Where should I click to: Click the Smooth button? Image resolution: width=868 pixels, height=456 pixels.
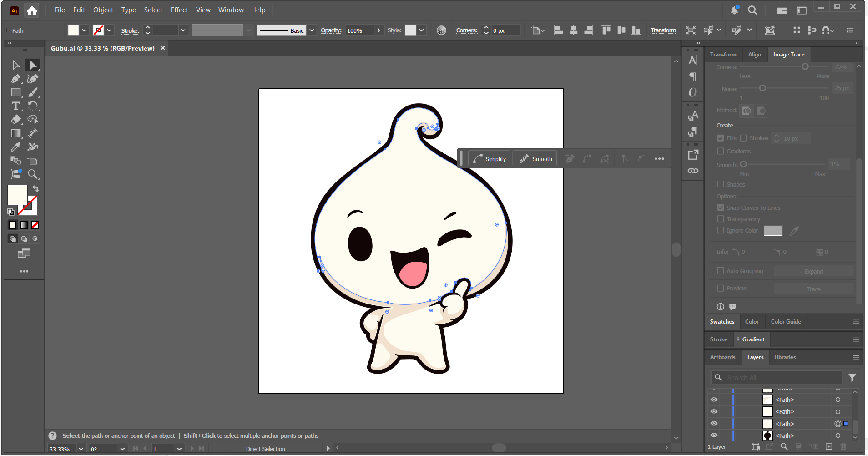(535, 159)
